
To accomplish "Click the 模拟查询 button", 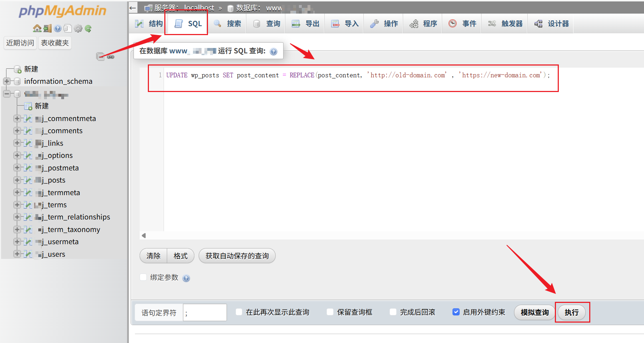I will [x=534, y=312].
